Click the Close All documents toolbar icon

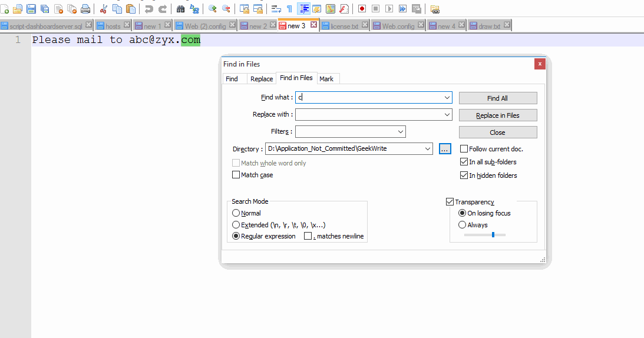(x=72, y=9)
